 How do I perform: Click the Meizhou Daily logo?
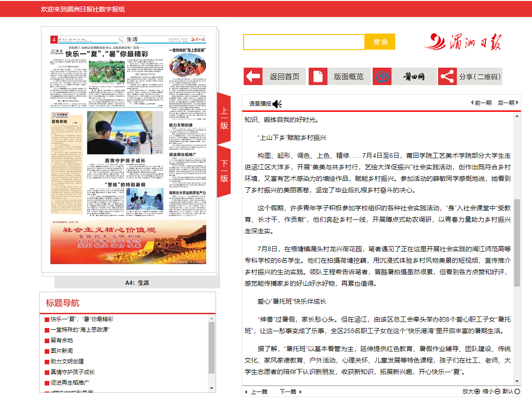tap(463, 42)
